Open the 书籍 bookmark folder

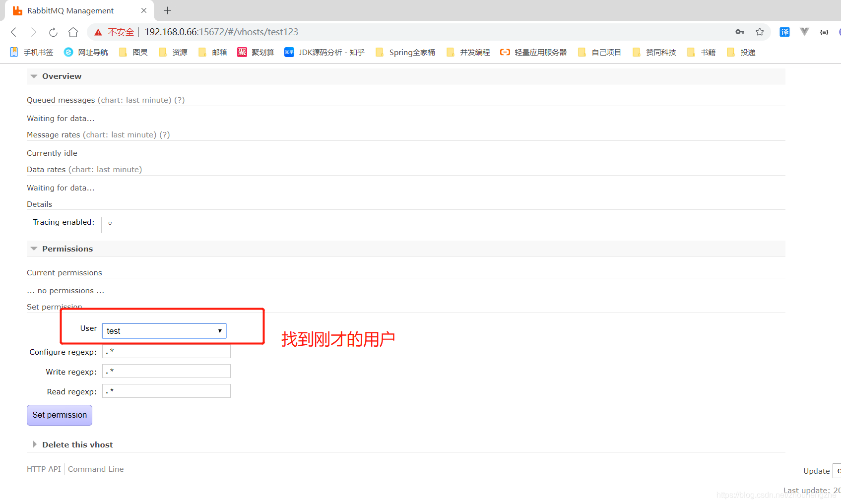click(x=701, y=52)
